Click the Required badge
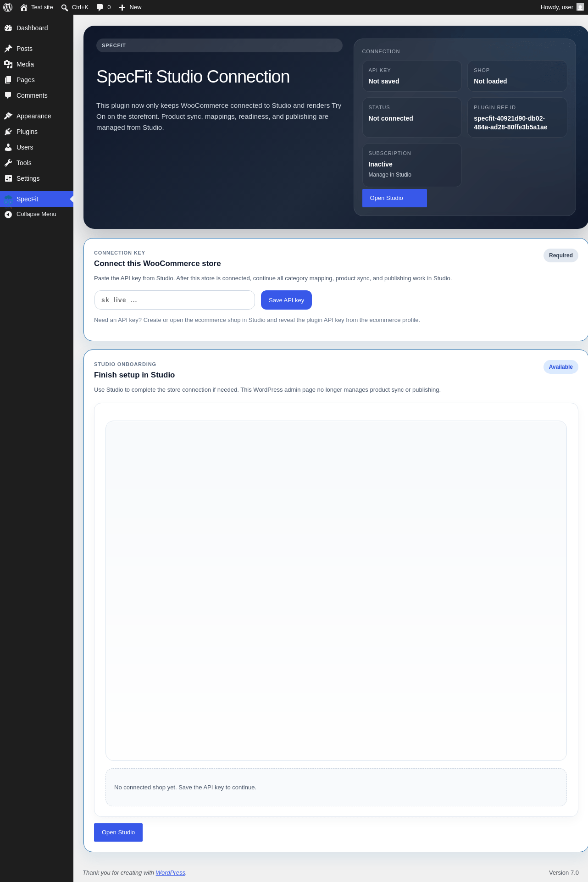588x882 pixels. point(561,255)
